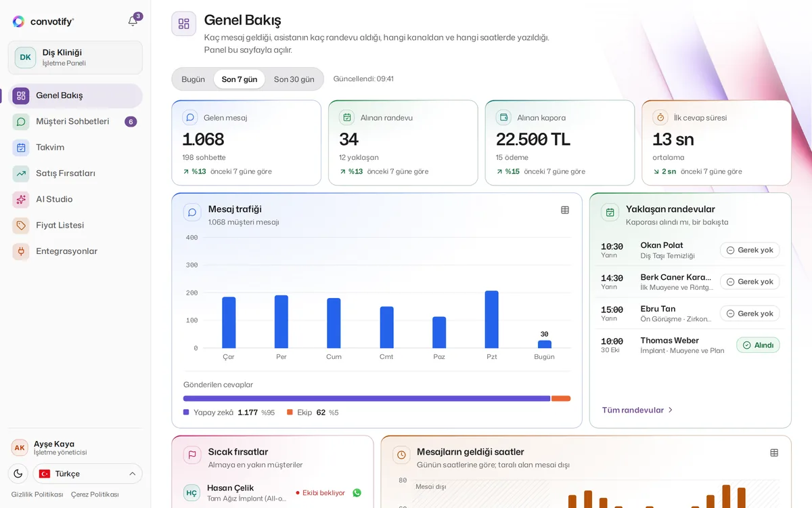Click Gerek yok for Ebru Tan
Screen dimensions: 812x508
(x=750, y=314)
